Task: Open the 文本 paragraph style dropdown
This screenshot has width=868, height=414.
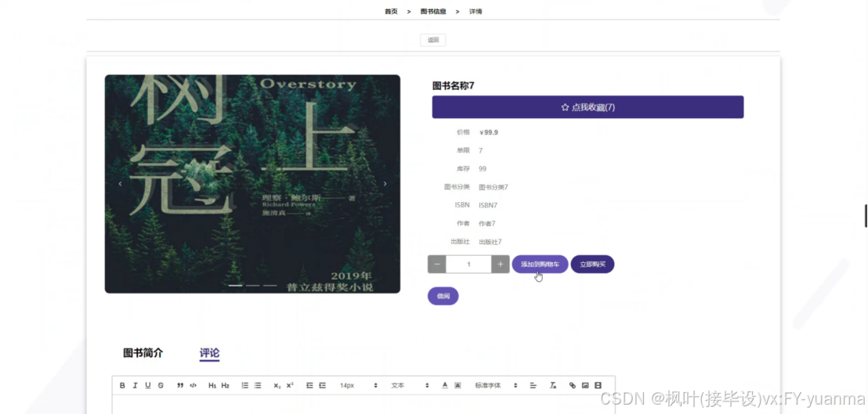Action: [409, 385]
